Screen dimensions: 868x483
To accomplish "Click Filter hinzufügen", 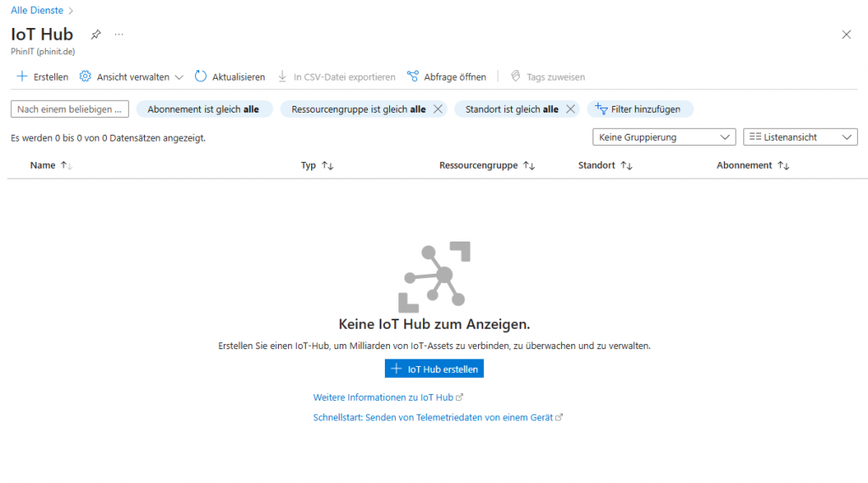I will pyautogui.click(x=640, y=109).
